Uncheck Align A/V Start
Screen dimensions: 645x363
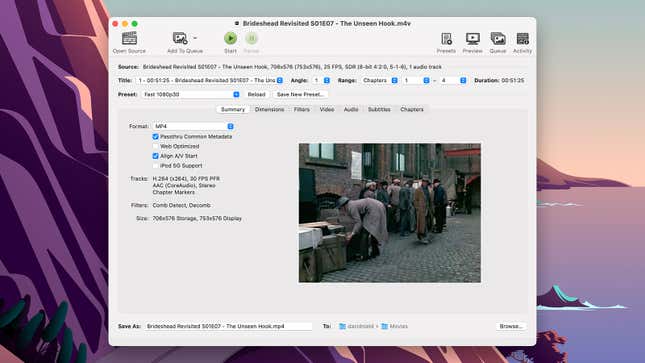tap(155, 156)
